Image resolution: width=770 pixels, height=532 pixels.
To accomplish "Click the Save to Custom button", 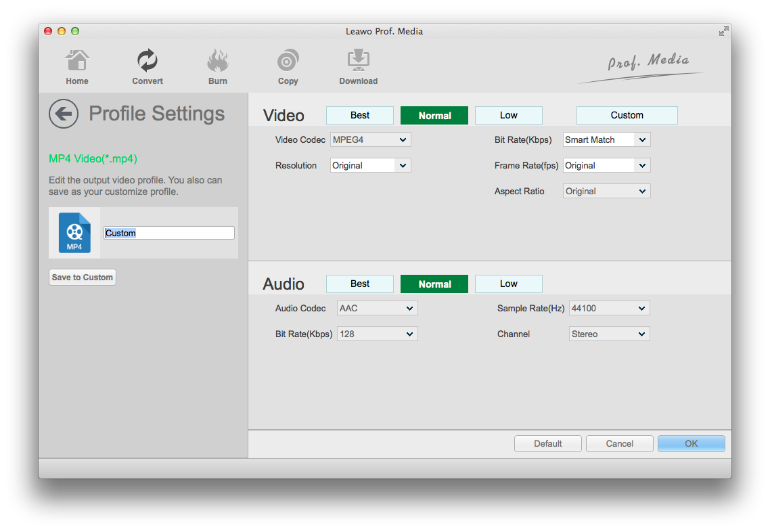I will (83, 278).
